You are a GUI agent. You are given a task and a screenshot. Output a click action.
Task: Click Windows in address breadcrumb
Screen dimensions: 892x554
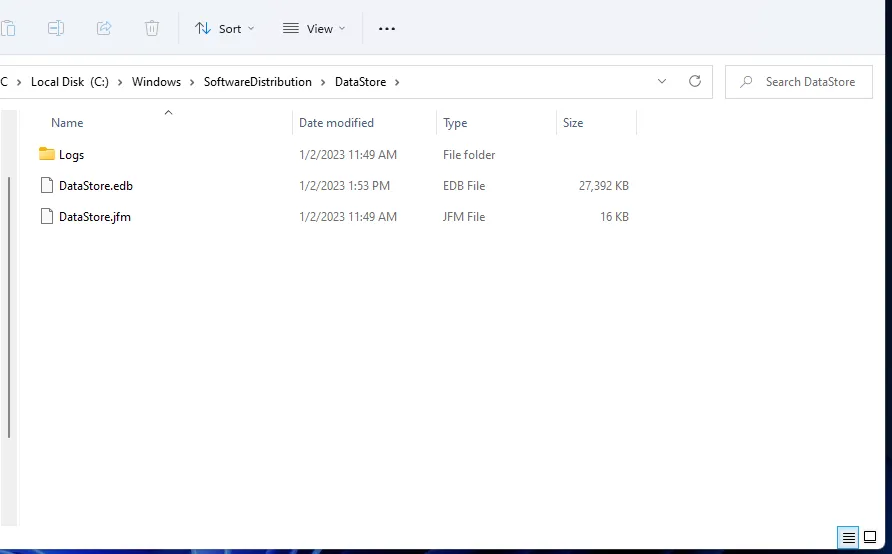coord(156,82)
